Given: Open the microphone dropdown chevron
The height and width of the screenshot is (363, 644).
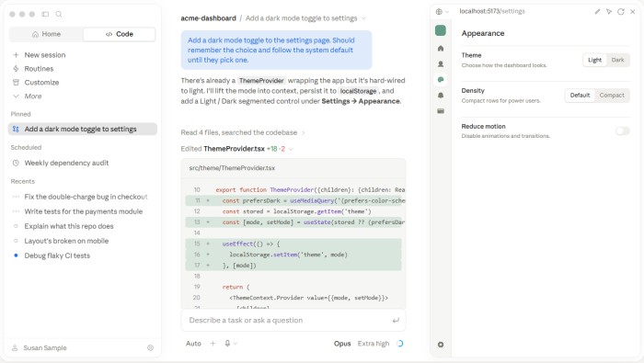Looking at the screenshot, I should 236,344.
